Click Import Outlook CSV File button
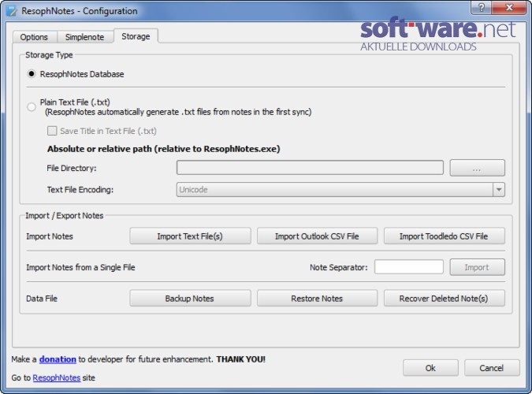 [317, 236]
